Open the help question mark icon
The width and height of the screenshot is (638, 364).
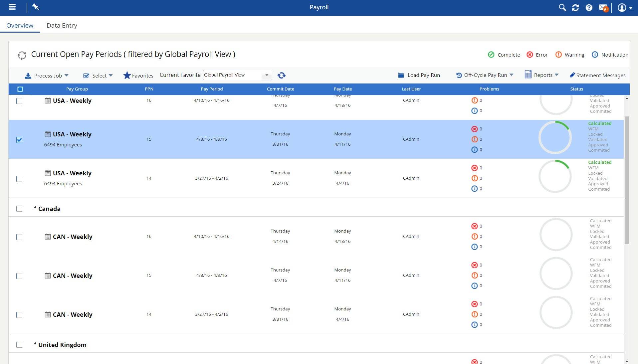click(x=589, y=7)
